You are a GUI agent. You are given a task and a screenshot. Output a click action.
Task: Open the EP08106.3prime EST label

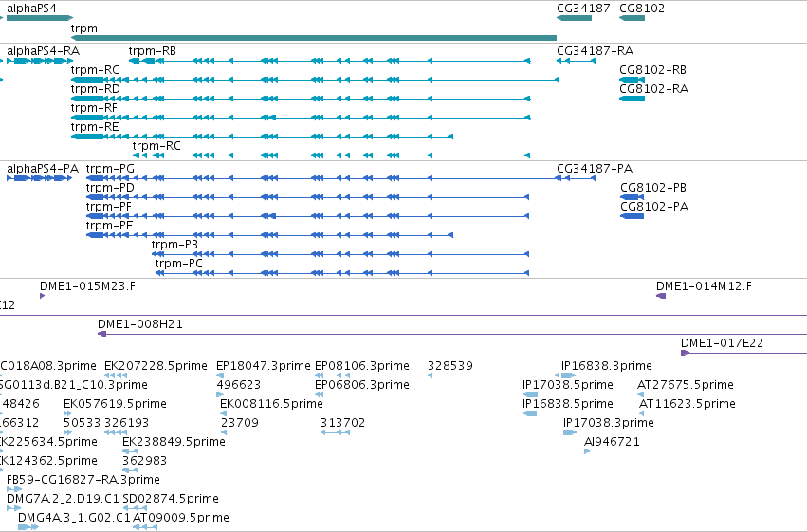(x=362, y=366)
